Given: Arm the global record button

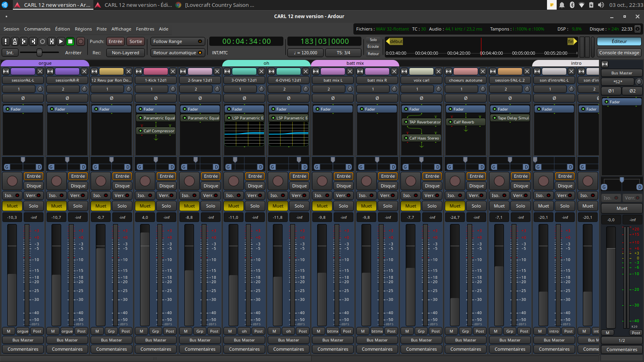Looking at the screenshot, I should (80, 41).
